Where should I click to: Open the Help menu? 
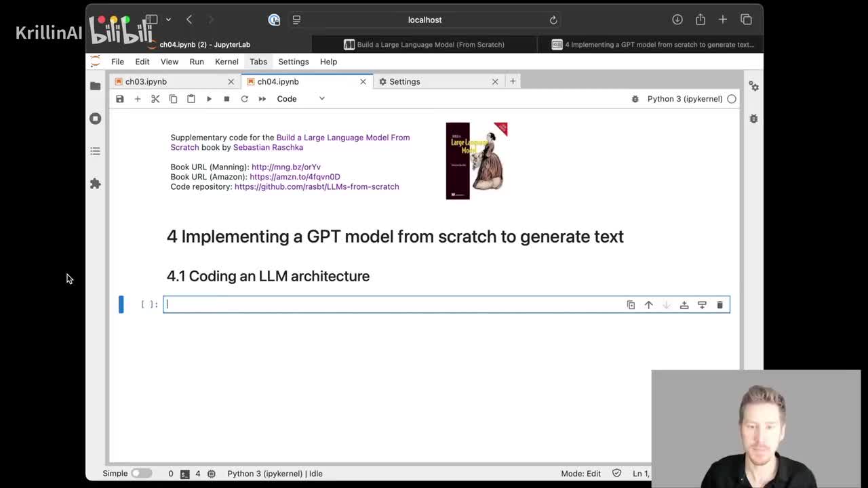tap(328, 62)
